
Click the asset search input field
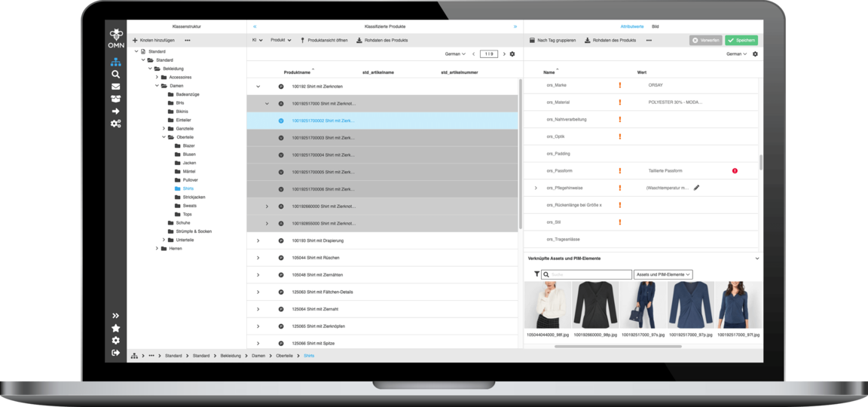(x=588, y=274)
